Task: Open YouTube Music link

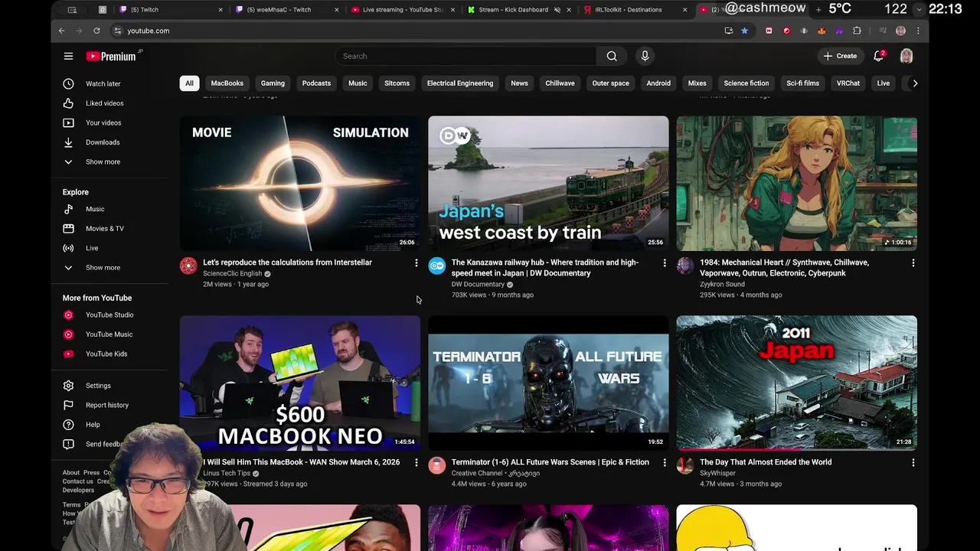Action: (x=109, y=334)
